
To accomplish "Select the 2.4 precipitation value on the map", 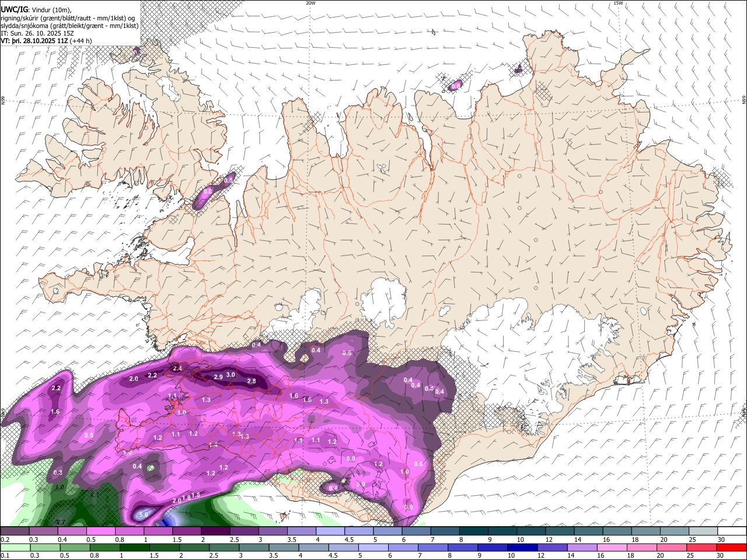I will click(177, 369).
